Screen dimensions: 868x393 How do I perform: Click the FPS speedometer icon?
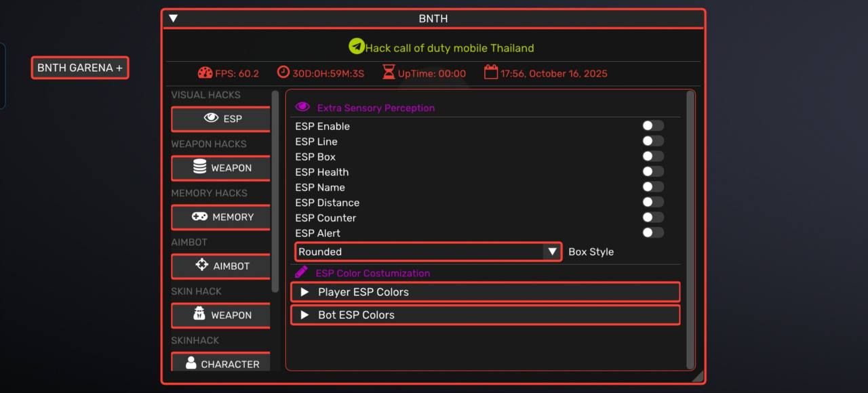205,73
